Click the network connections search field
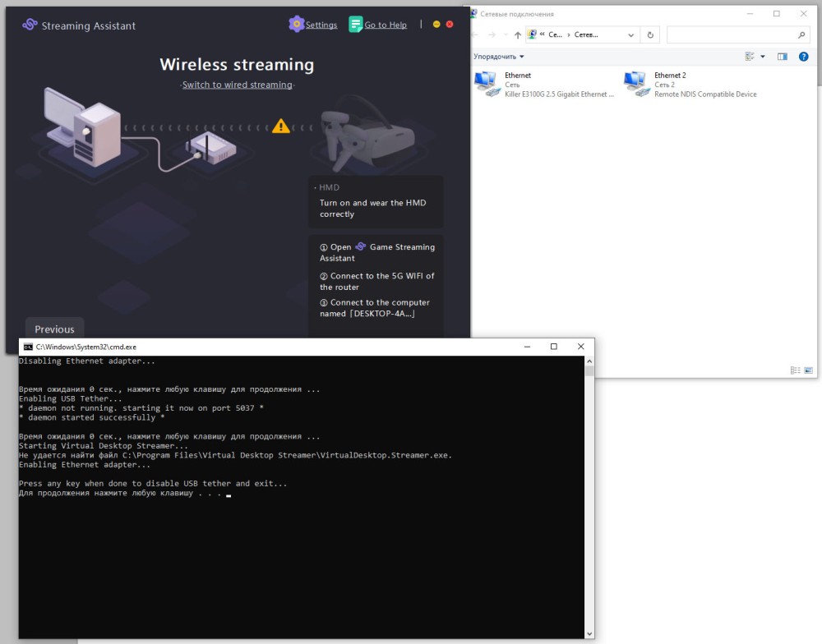This screenshot has width=822, height=644. [732, 35]
